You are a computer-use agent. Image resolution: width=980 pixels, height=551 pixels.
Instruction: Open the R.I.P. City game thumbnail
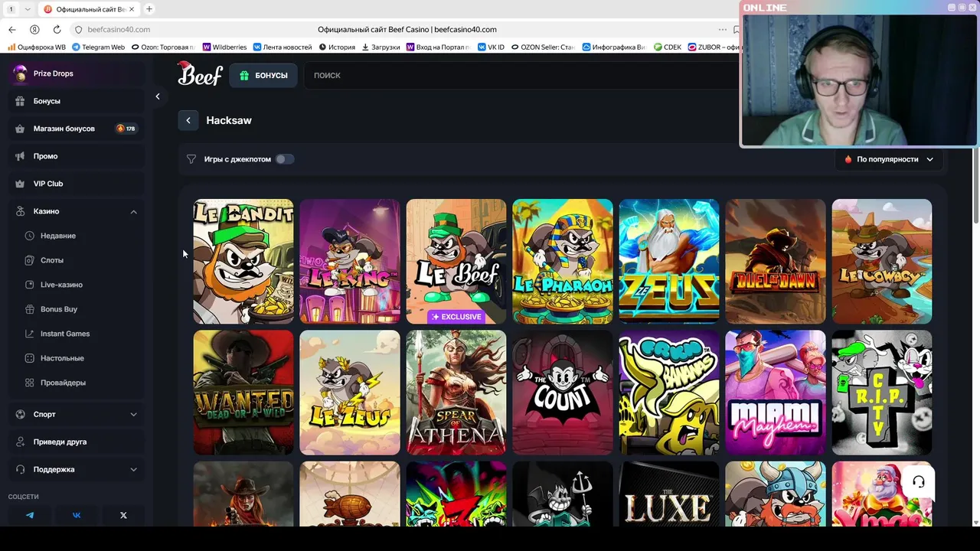click(882, 393)
